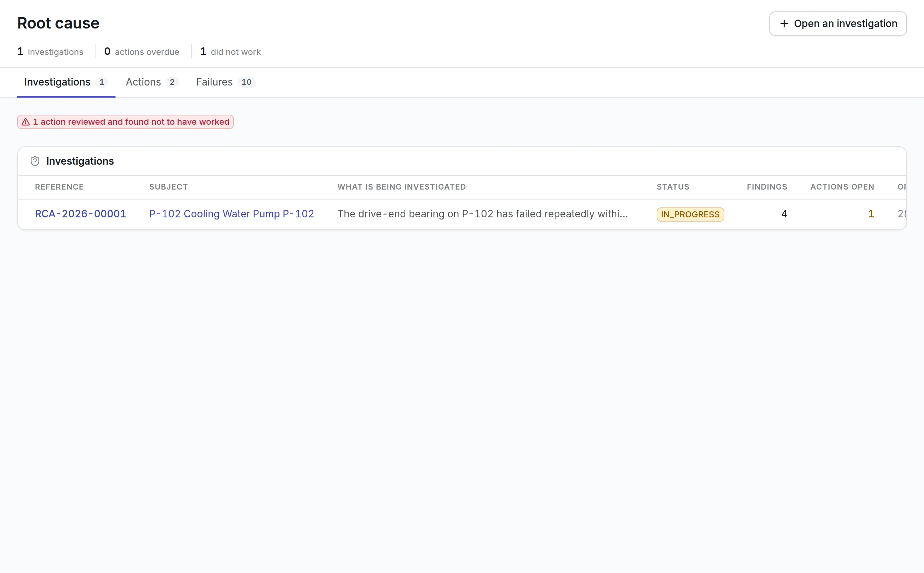
Task: Click the warning triangle icon in the red alert
Action: click(x=26, y=122)
